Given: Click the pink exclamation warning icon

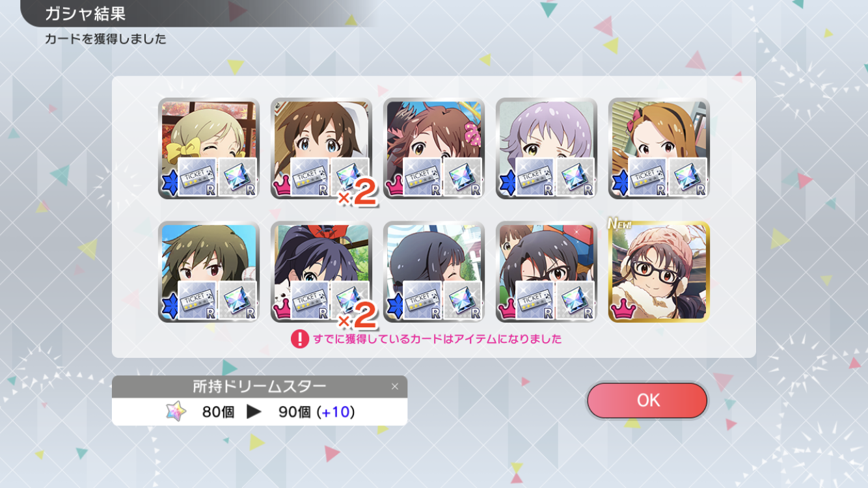Looking at the screenshot, I should (x=299, y=339).
